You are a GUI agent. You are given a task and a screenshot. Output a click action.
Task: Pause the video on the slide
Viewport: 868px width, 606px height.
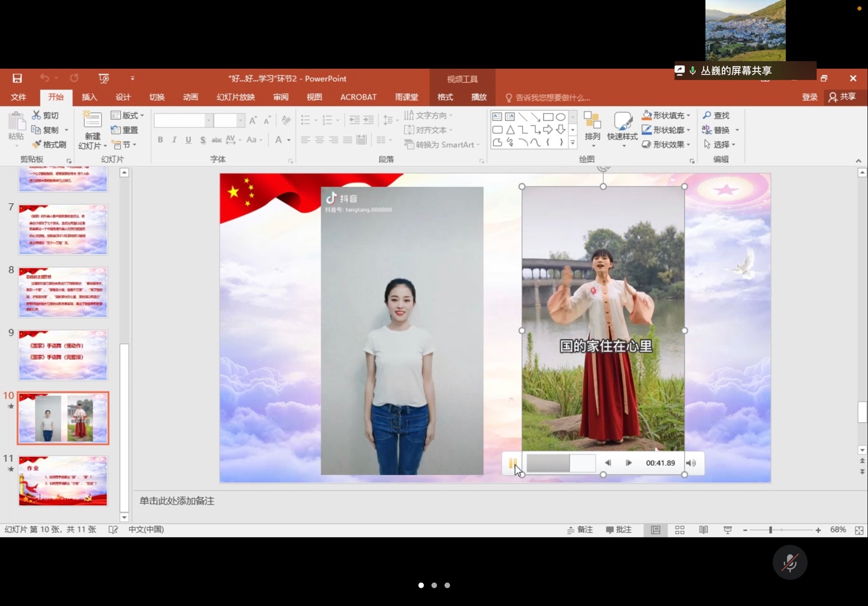coord(512,463)
